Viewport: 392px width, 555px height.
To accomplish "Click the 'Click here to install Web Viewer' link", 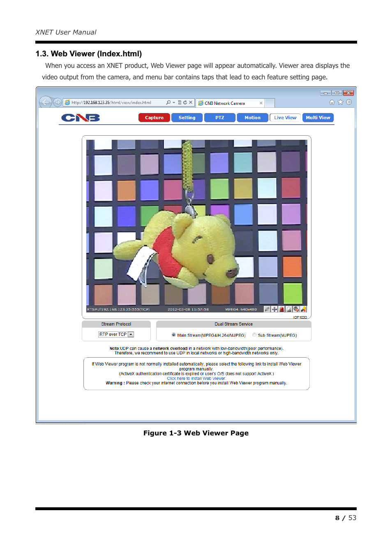I will tap(196, 379).
